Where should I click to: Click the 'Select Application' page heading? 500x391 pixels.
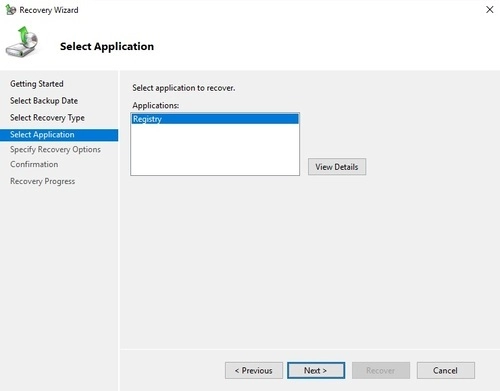pyautogui.click(x=107, y=46)
